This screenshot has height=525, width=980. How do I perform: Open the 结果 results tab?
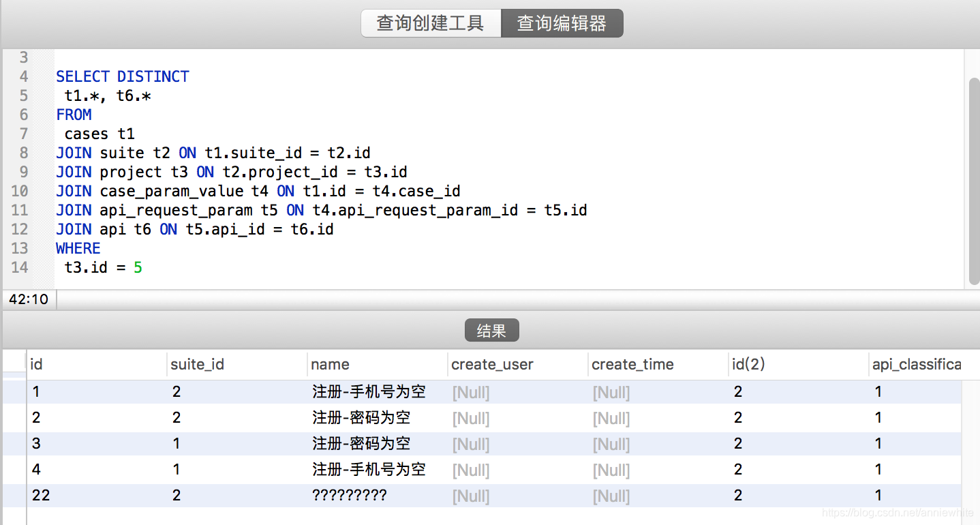coord(491,331)
